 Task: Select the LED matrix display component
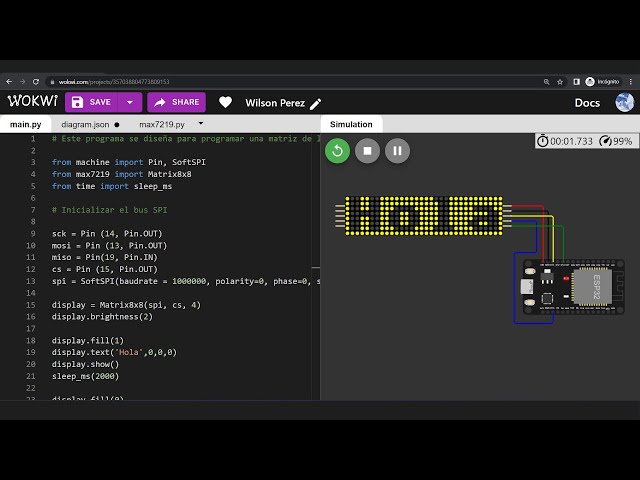tap(424, 216)
